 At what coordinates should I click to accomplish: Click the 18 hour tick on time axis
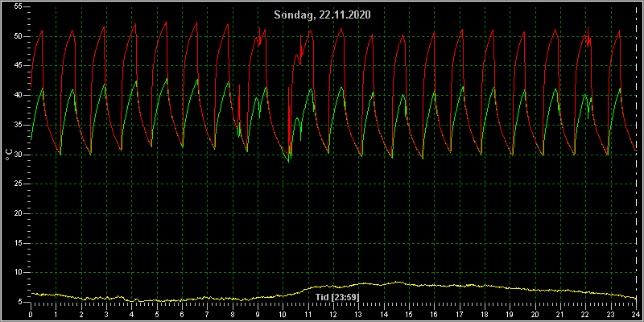point(485,313)
